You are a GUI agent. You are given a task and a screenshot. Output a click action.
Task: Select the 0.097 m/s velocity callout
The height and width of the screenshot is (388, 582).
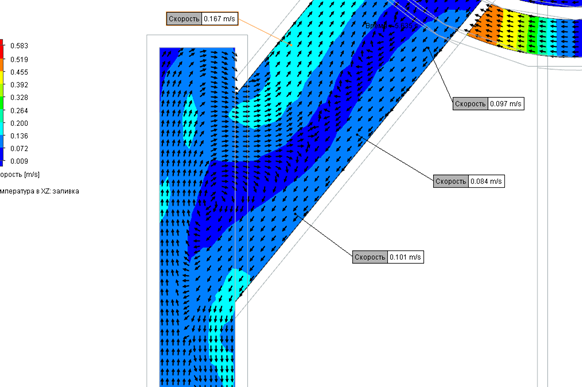(488, 104)
